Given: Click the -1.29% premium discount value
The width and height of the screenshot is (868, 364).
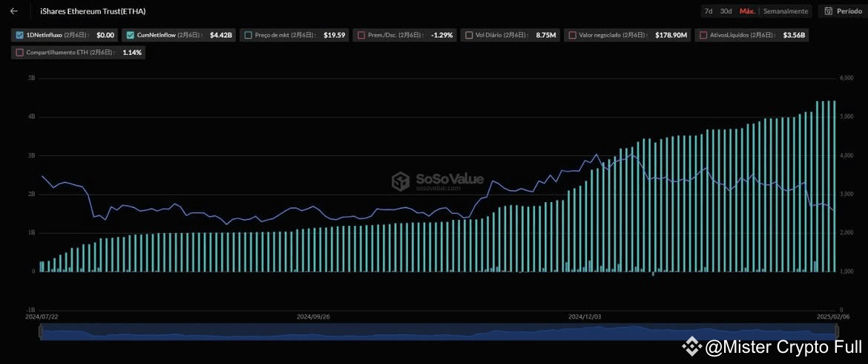Looking at the screenshot, I should click(441, 35).
